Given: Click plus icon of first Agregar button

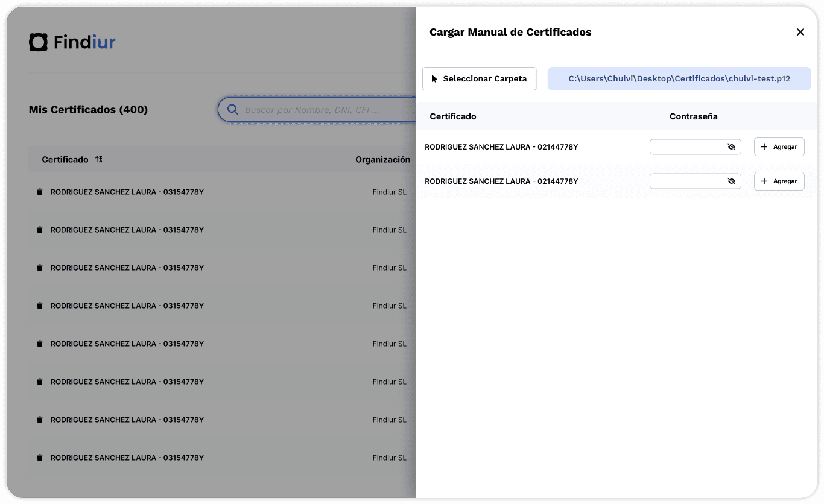Looking at the screenshot, I should [764, 147].
